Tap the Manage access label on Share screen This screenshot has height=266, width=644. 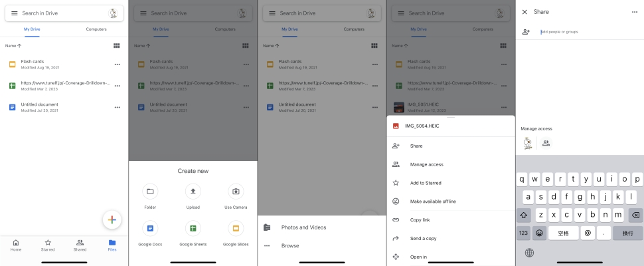(x=536, y=129)
